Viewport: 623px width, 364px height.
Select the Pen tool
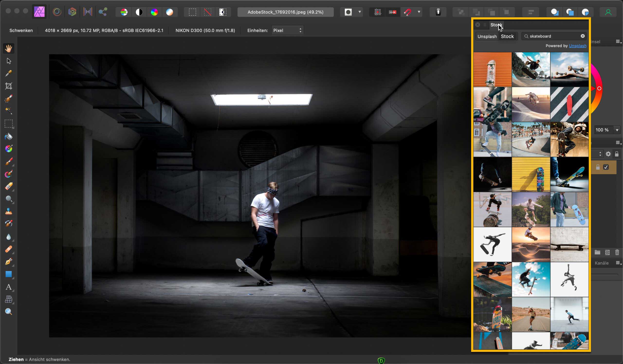pyautogui.click(x=9, y=262)
